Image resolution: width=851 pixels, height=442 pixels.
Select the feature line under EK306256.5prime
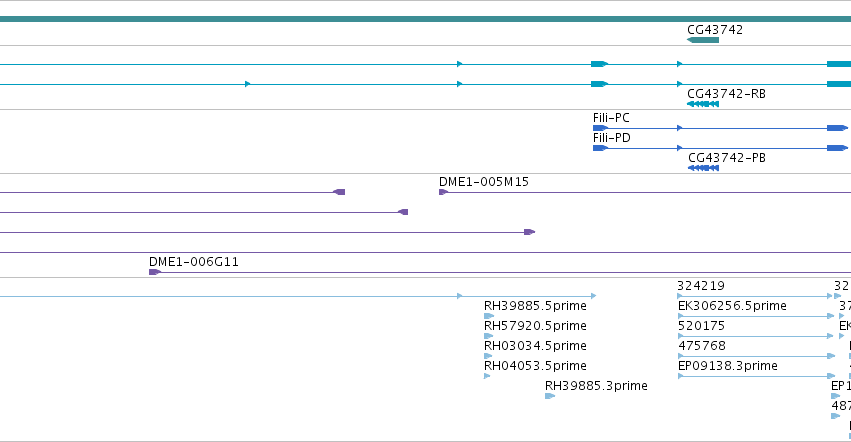click(x=756, y=316)
